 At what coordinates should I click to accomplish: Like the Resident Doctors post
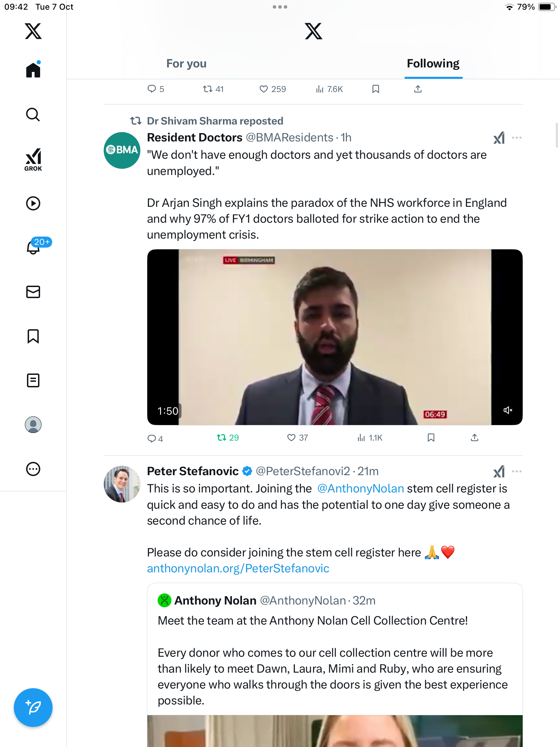[291, 438]
